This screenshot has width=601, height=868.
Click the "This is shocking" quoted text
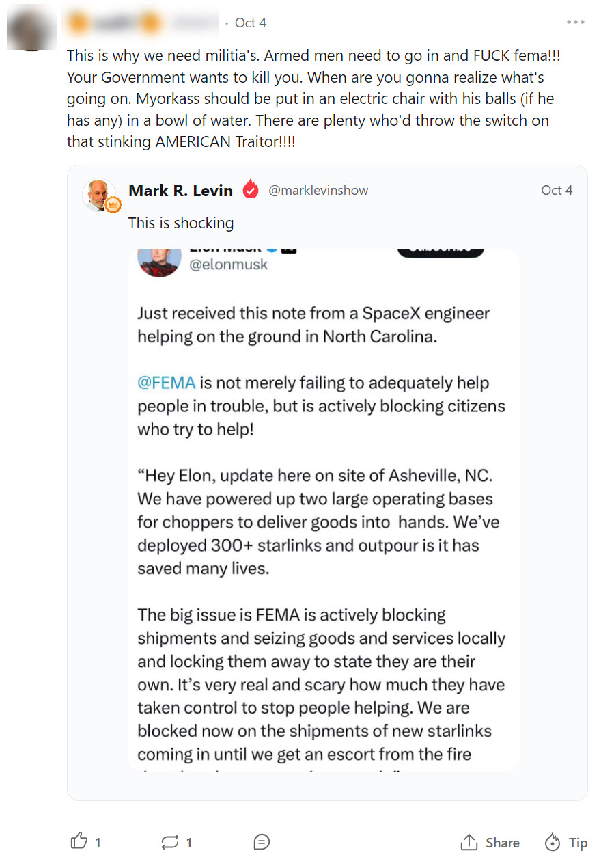click(x=181, y=223)
